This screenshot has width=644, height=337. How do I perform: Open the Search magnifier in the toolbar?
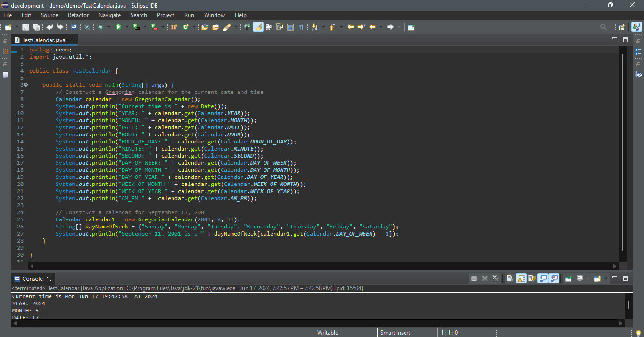click(x=603, y=27)
